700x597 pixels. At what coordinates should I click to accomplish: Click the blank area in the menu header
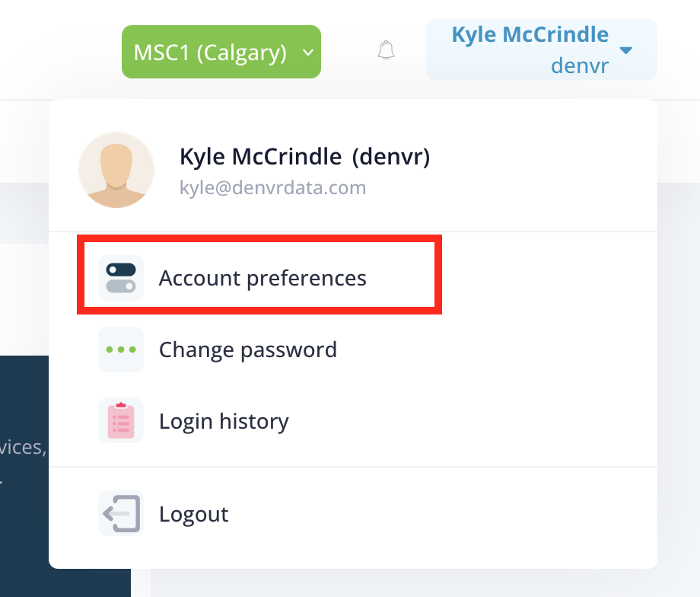(536, 170)
